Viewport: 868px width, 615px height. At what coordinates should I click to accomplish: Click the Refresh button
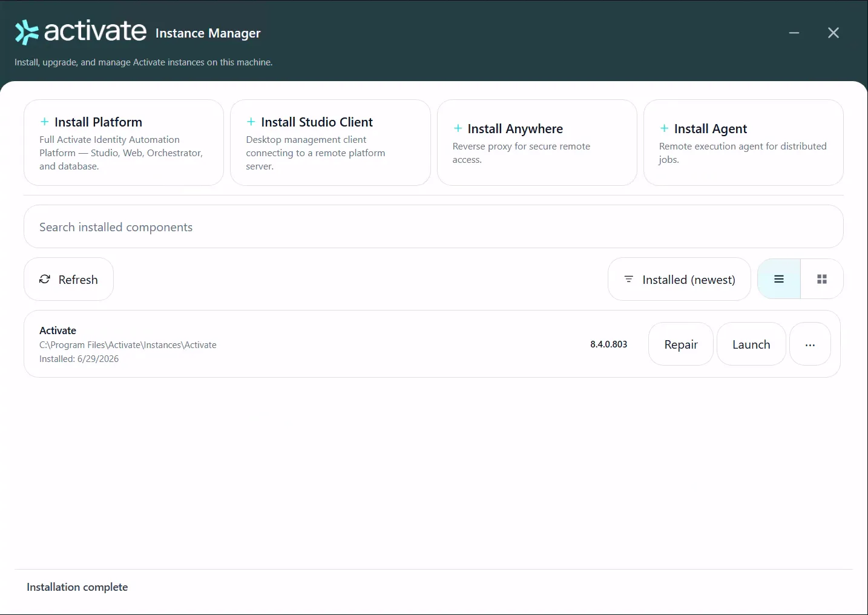coord(68,280)
